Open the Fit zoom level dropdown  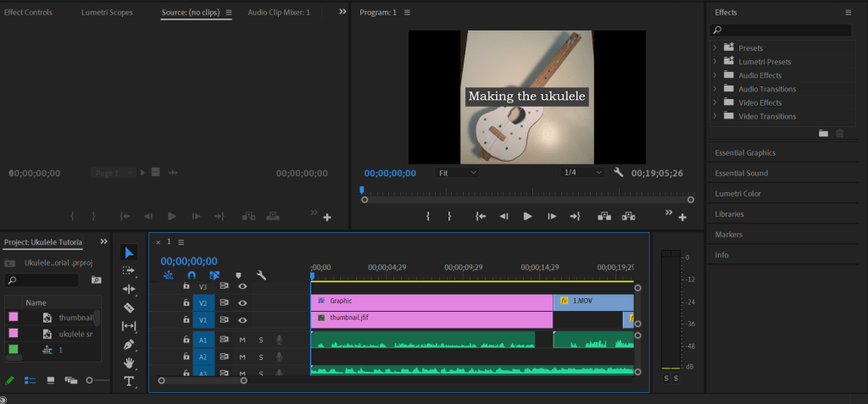point(457,173)
